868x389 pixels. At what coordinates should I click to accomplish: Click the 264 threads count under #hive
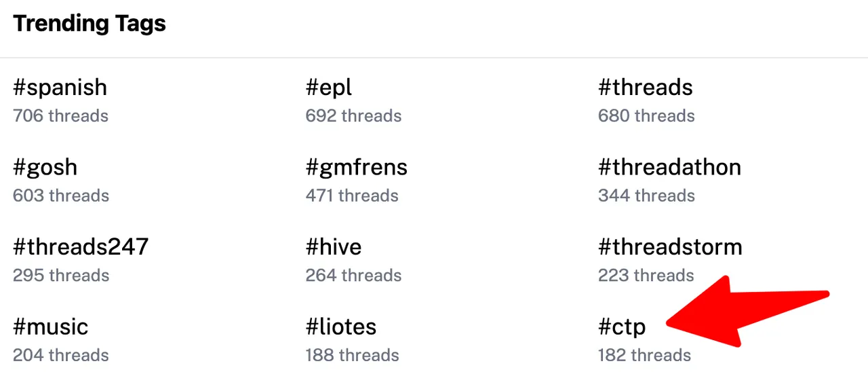353,275
